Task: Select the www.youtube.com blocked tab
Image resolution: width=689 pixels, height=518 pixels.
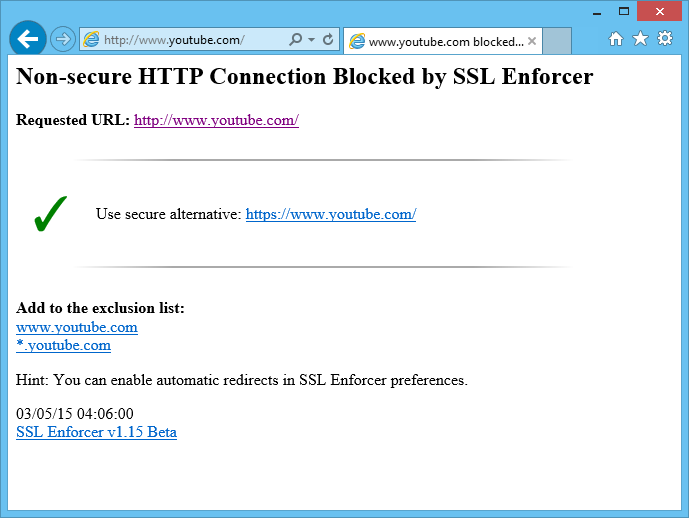Action: (443, 41)
